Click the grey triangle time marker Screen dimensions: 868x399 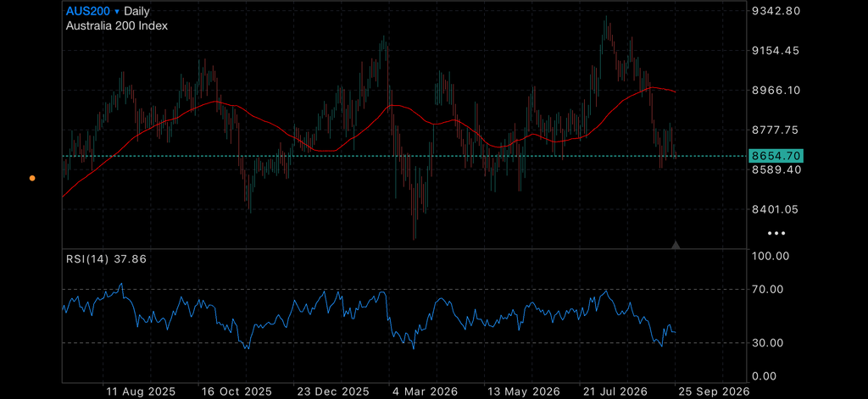click(x=676, y=244)
